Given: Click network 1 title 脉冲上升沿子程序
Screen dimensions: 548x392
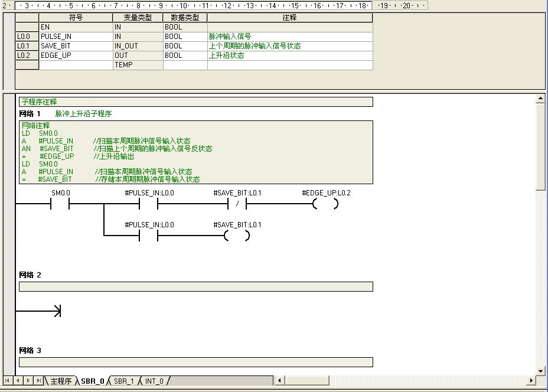Looking at the screenshot, I should [x=83, y=113].
